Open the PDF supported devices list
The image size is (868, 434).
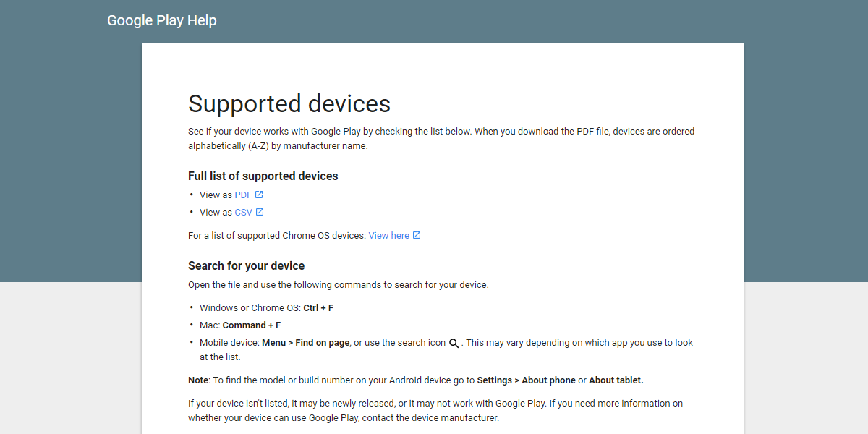(x=243, y=195)
